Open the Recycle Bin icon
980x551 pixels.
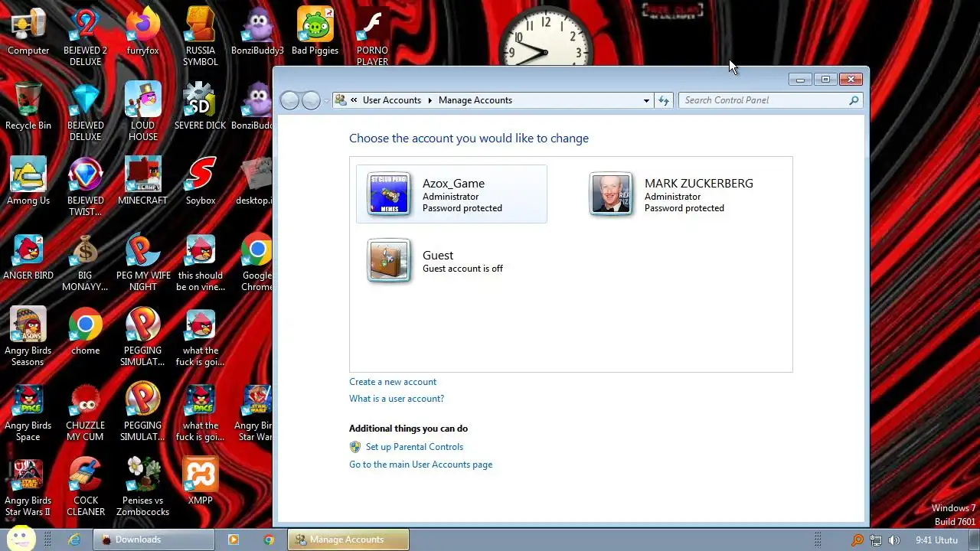(x=28, y=106)
